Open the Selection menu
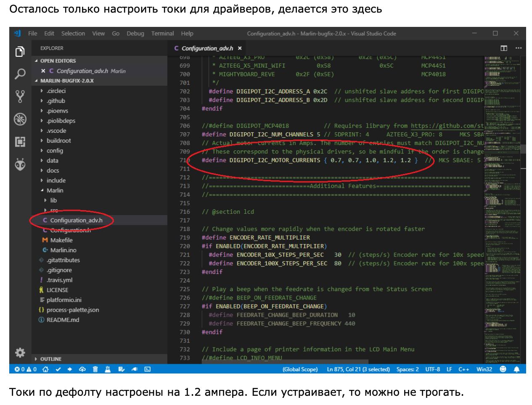 (73, 34)
